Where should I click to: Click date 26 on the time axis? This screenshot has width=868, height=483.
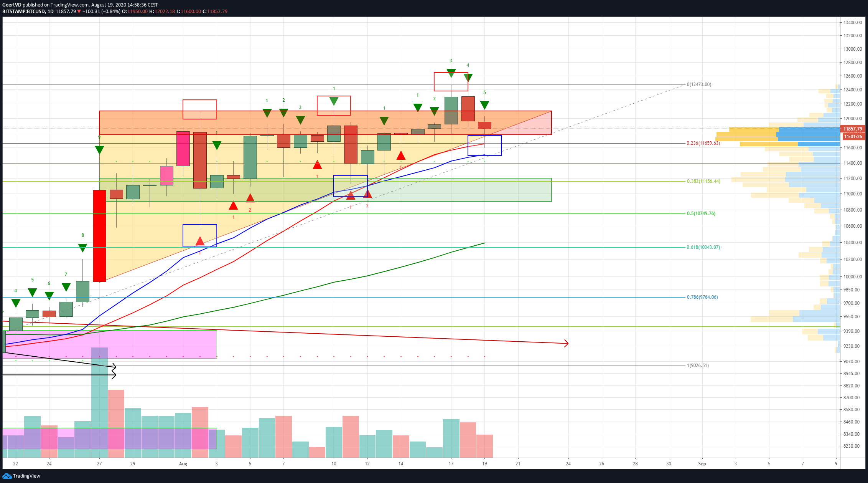pos(601,464)
